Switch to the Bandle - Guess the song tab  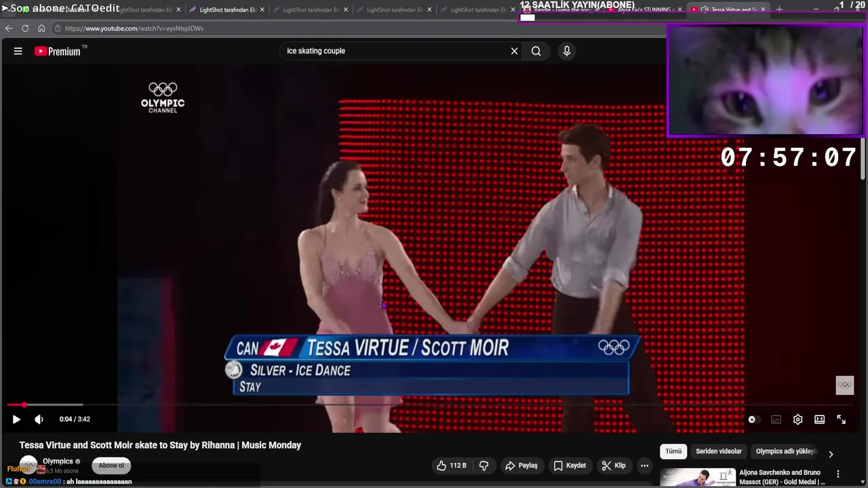pyautogui.click(x=560, y=10)
